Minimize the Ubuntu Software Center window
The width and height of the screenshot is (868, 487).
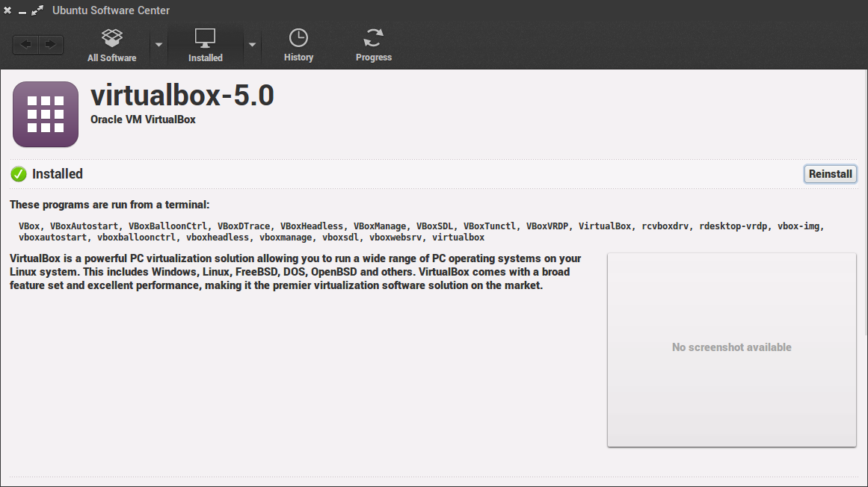tap(22, 12)
